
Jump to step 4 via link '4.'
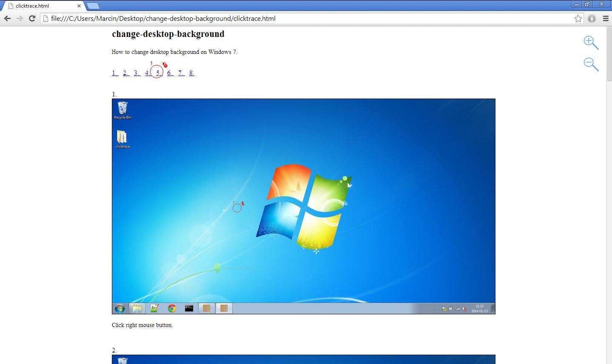pyautogui.click(x=148, y=73)
